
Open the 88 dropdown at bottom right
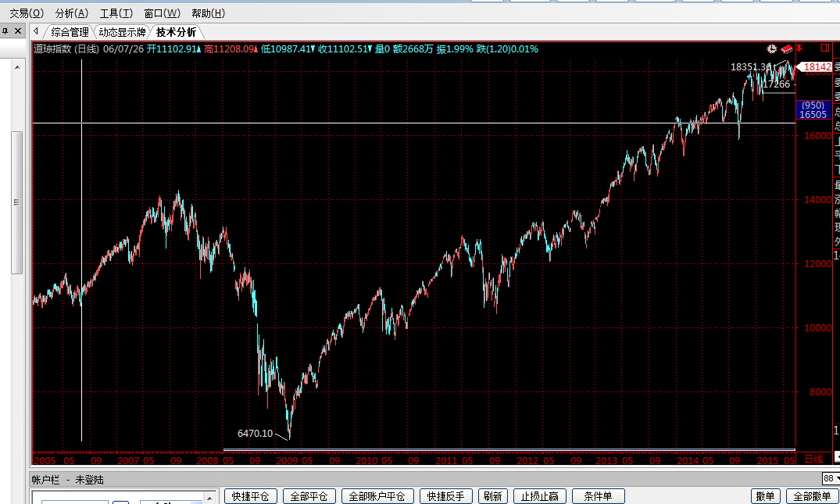coord(831,478)
